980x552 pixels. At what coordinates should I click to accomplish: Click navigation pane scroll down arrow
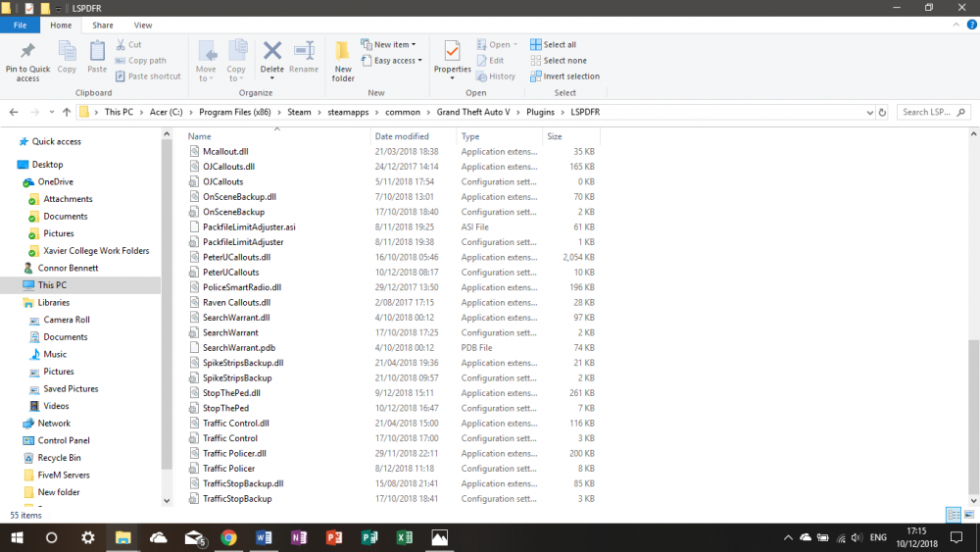coord(167,500)
